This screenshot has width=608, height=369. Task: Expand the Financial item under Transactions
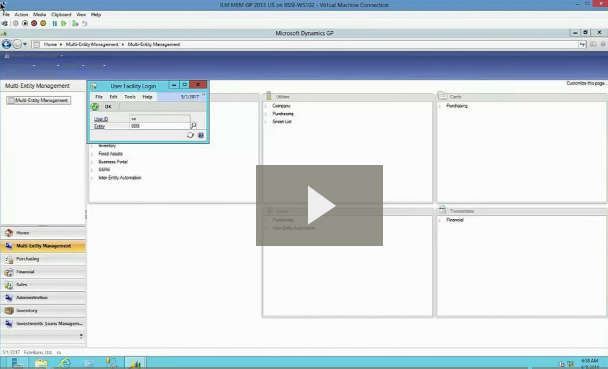(x=455, y=220)
